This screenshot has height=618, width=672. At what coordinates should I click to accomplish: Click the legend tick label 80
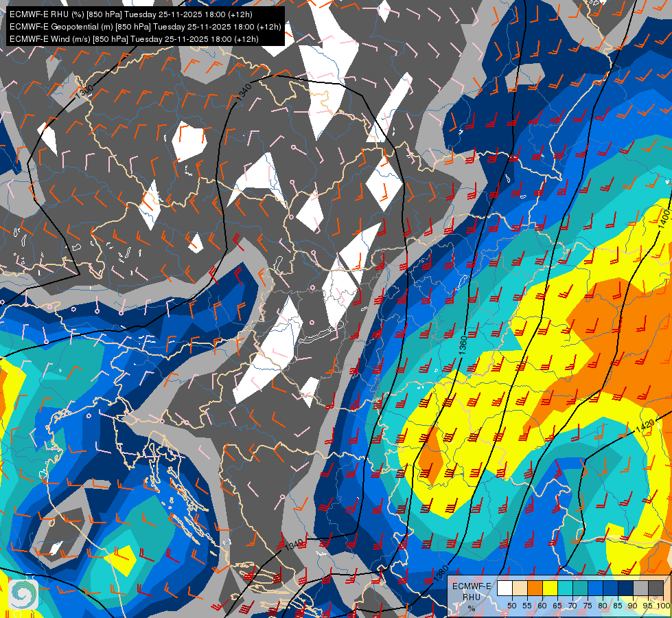coord(603,606)
